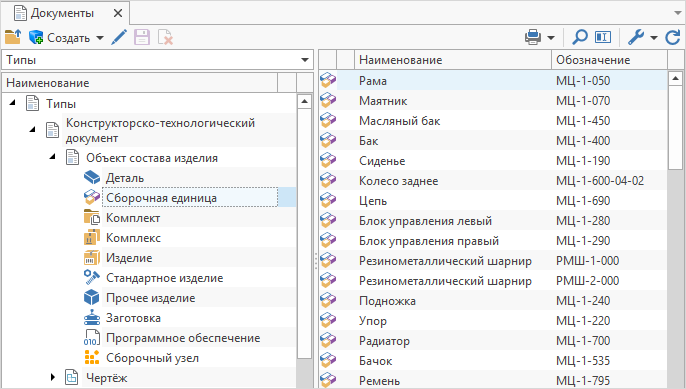The image size is (686, 389).
Task: Click the folder up-arrow icon in toolbar
Action: [x=13, y=38]
